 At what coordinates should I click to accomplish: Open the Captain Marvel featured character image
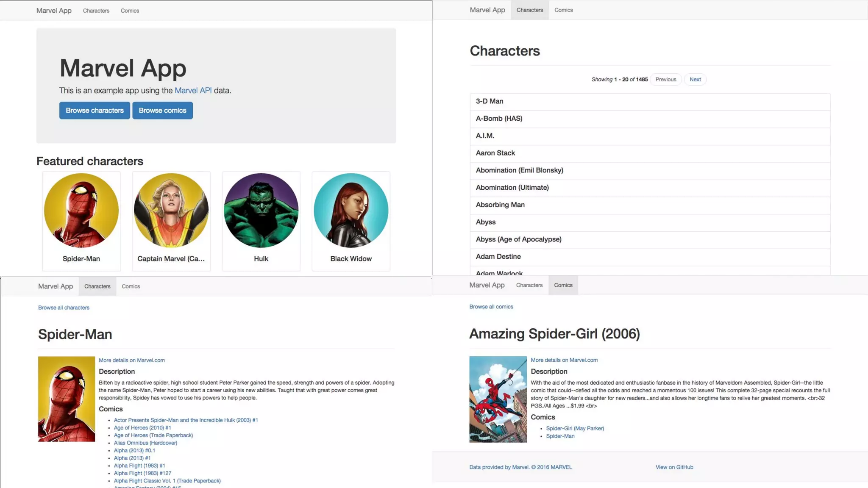pyautogui.click(x=171, y=210)
